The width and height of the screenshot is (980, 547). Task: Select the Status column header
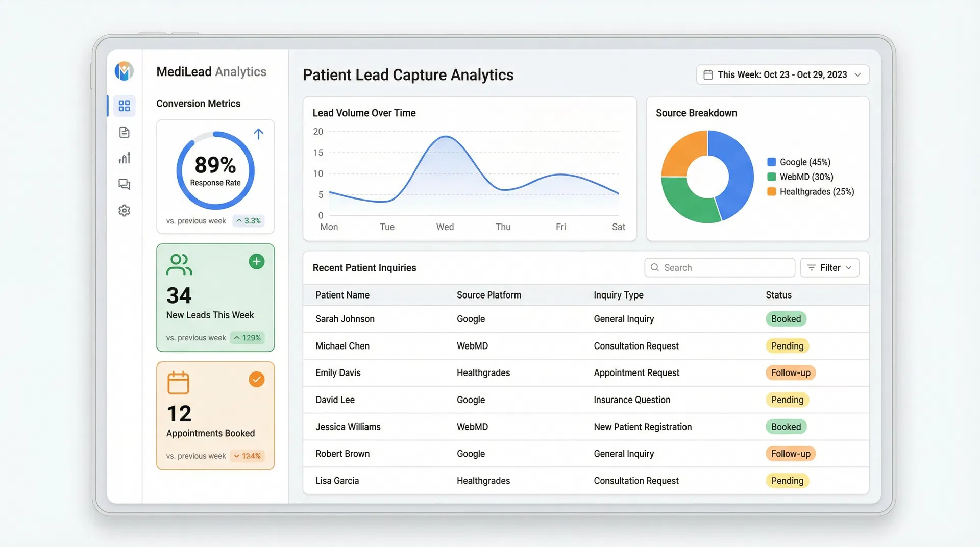pyautogui.click(x=778, y=295)
